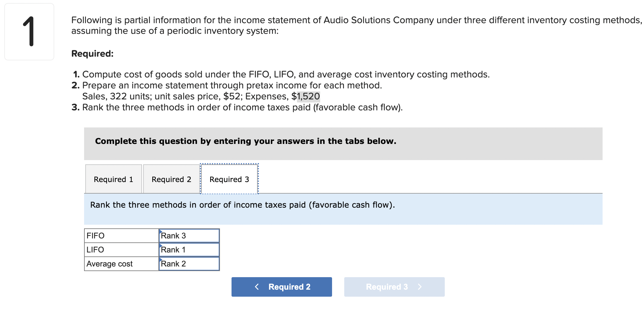Select the Rank 1 cell beside LIFO

click(x=189, y=249)
